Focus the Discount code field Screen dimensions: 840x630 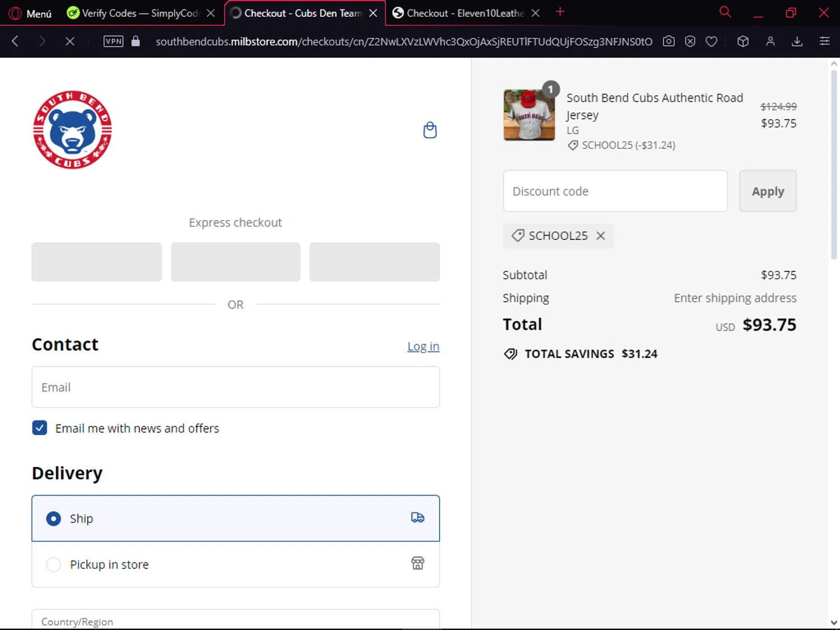(615, 191)
